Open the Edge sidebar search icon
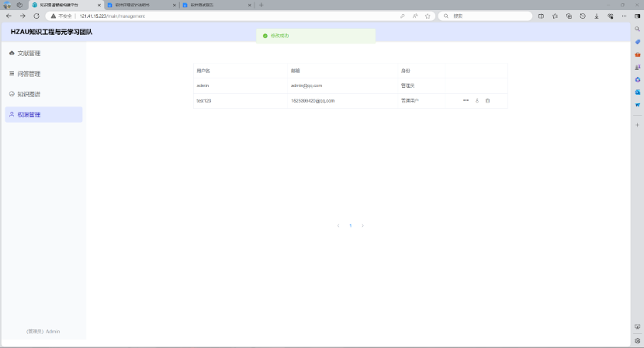This screenshot has height=348, width=644. (x=637, y=29)
